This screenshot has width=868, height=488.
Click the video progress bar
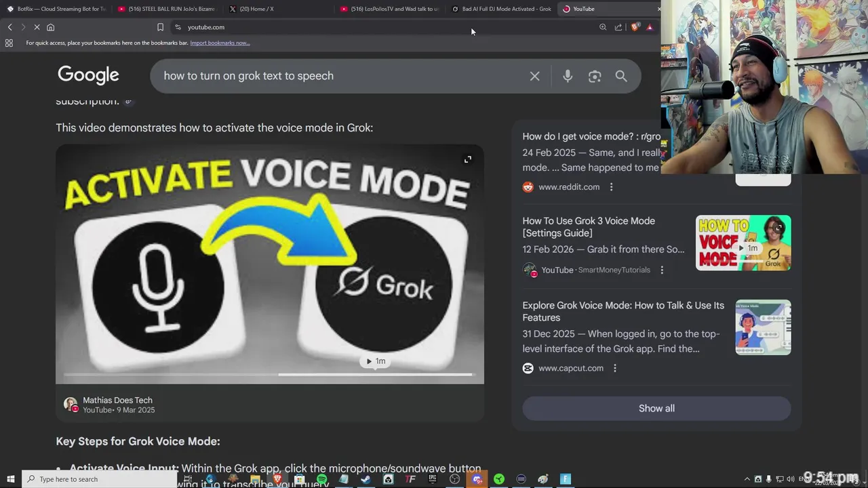coord(269,374)
